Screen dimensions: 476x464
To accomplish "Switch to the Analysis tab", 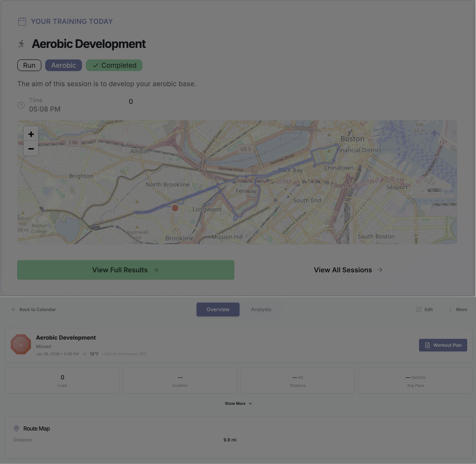I will pos(261,309).
